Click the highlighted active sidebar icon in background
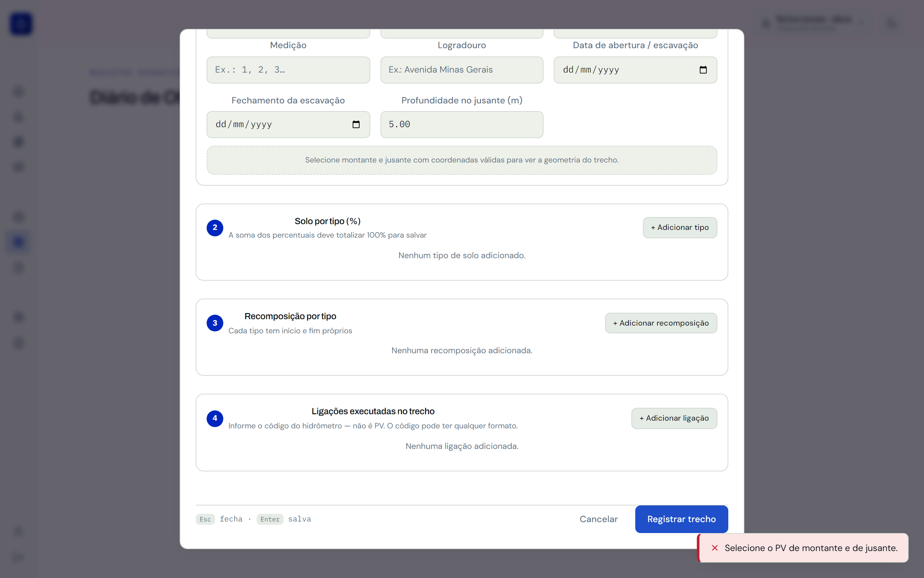 [x=18, y=242]
